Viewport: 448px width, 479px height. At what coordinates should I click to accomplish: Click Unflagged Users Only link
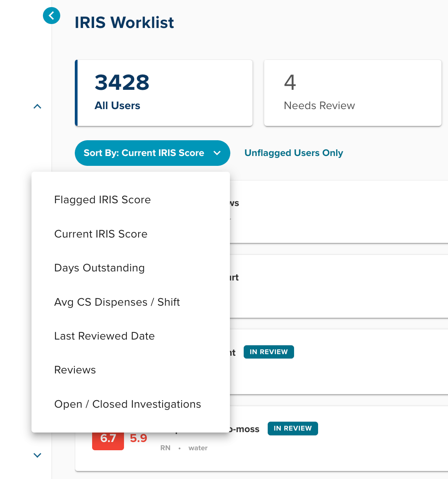tap(294, 153)
